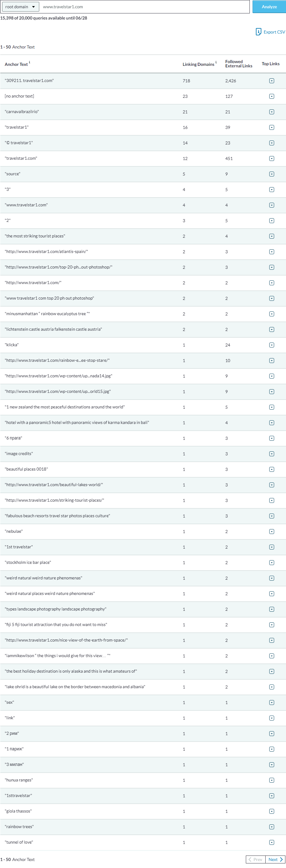
Task: Expand top links for "stockholm ice bar place"
Action: [271, 562]
